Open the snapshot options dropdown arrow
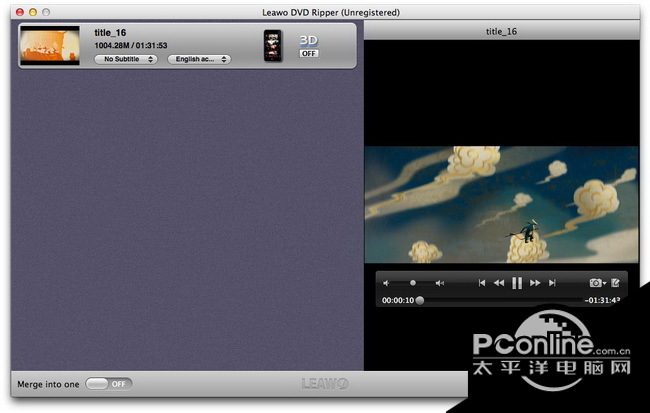This screenshot has width=650, height=413. click(605, 283)
